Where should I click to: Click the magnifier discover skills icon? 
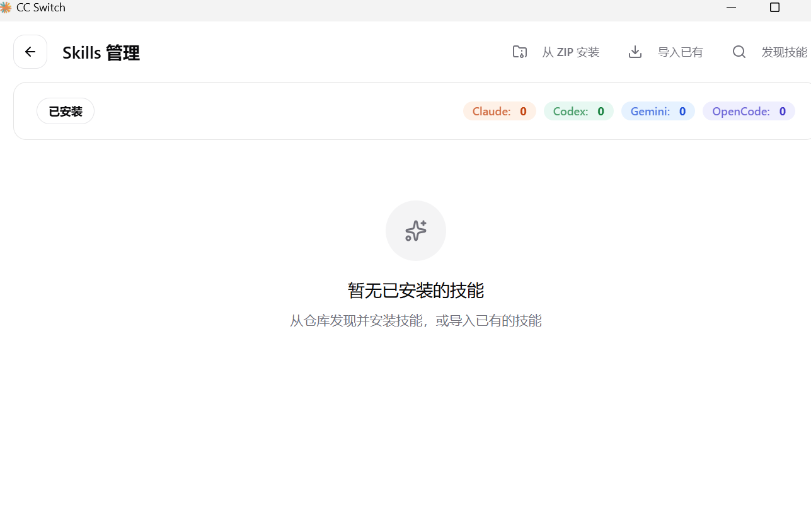coord(739,52)
